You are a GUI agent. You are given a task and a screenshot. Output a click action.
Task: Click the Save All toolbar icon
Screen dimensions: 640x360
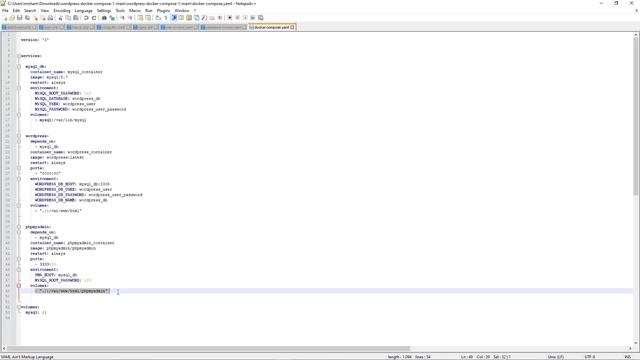[27, 18]
